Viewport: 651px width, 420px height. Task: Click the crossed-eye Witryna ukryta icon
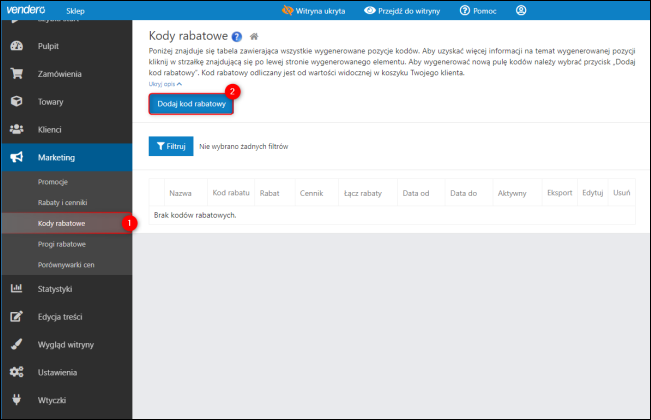coord(287,10)
